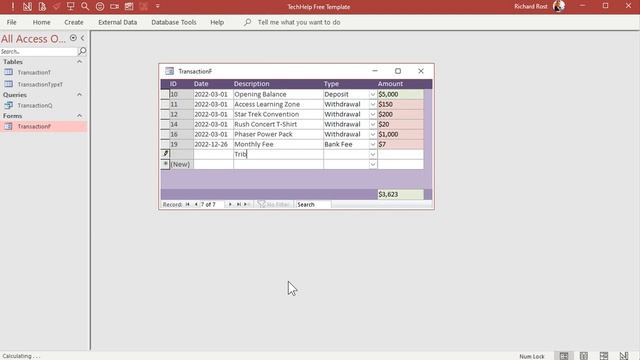Click the pencil record selector of edited row
This screenshot has width=640, height=360.
(x=165, y=154)
